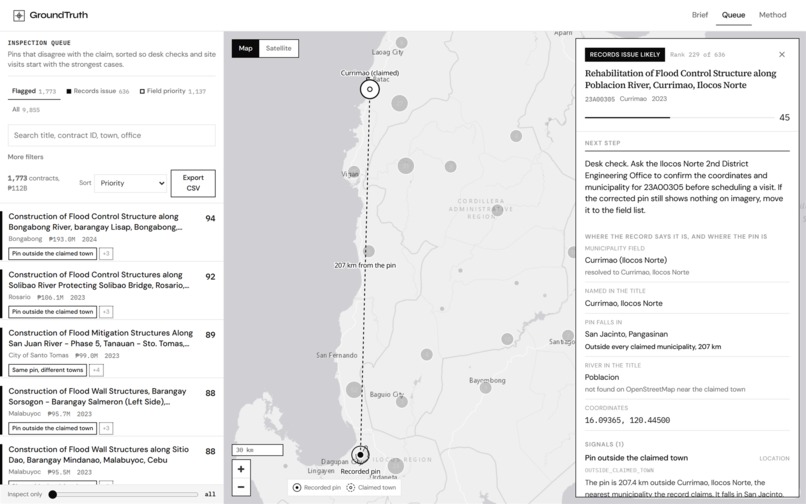This screenshot has width=806, height=504.
Task: Click cluster near Laoag City label
Action: pyautogui.click(x=402, y=42)
